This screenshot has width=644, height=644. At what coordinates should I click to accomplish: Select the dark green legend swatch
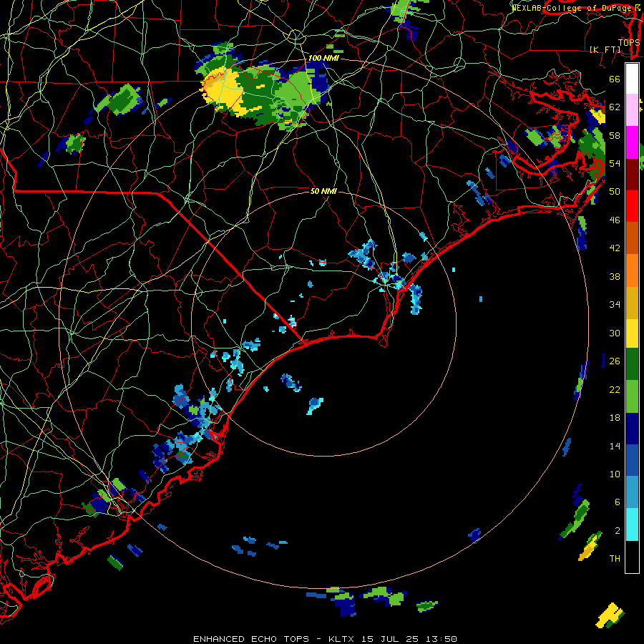(632, 364)
